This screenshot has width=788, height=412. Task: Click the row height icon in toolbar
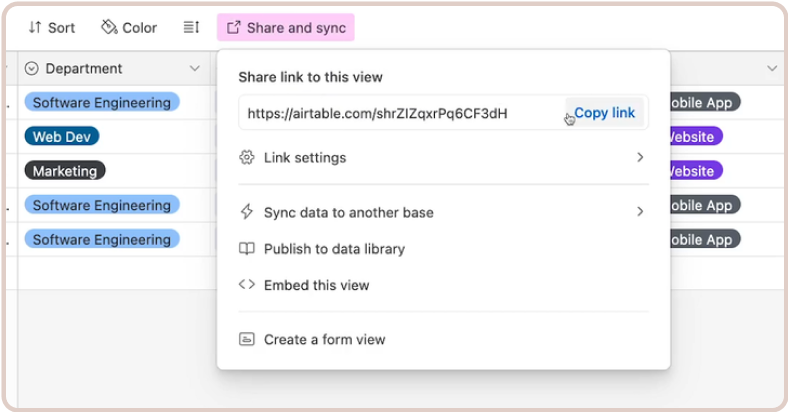coord(191,28)
